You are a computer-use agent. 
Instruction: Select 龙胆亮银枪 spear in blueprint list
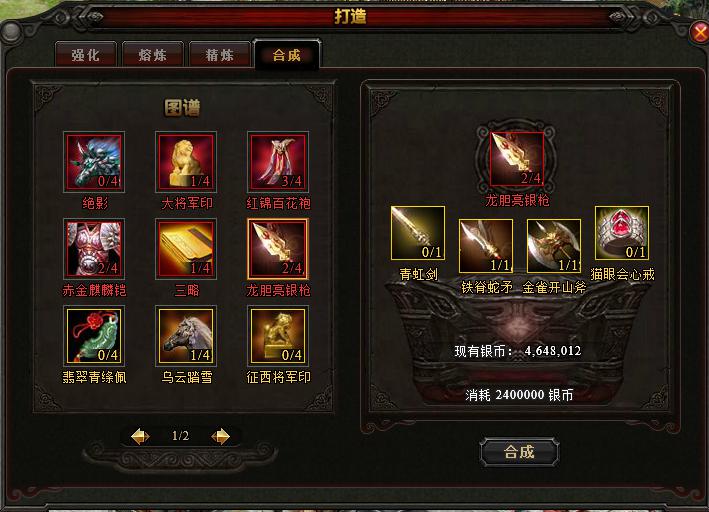click(x=278, y=249)
